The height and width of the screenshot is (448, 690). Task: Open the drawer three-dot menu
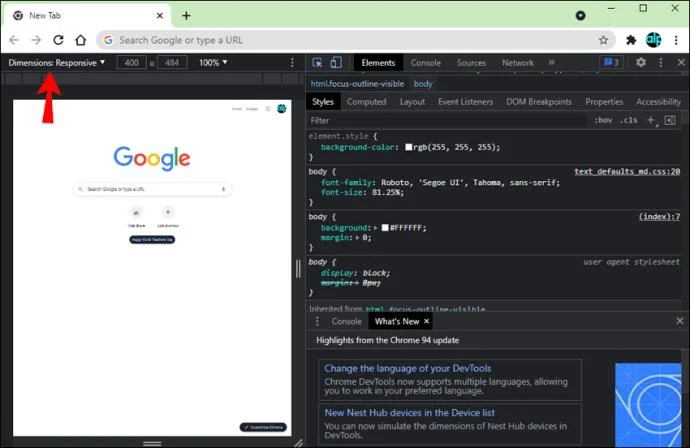pyautogui.click(x=317, y=321)
